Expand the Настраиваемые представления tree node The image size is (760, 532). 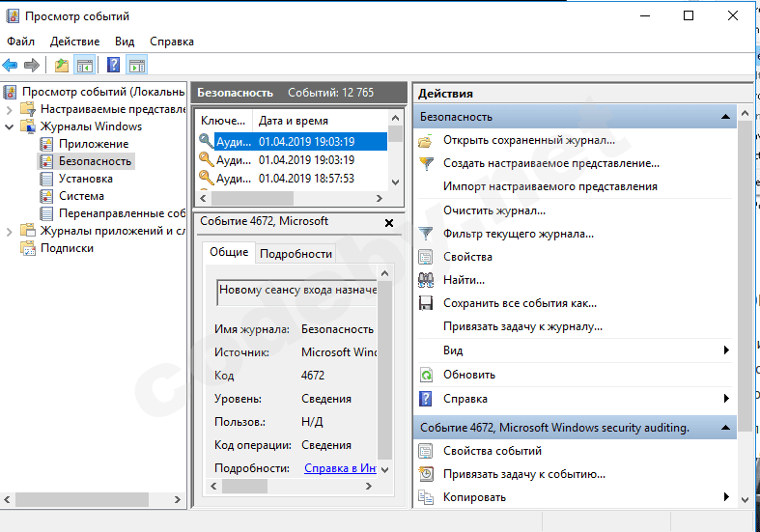[9, 109]
